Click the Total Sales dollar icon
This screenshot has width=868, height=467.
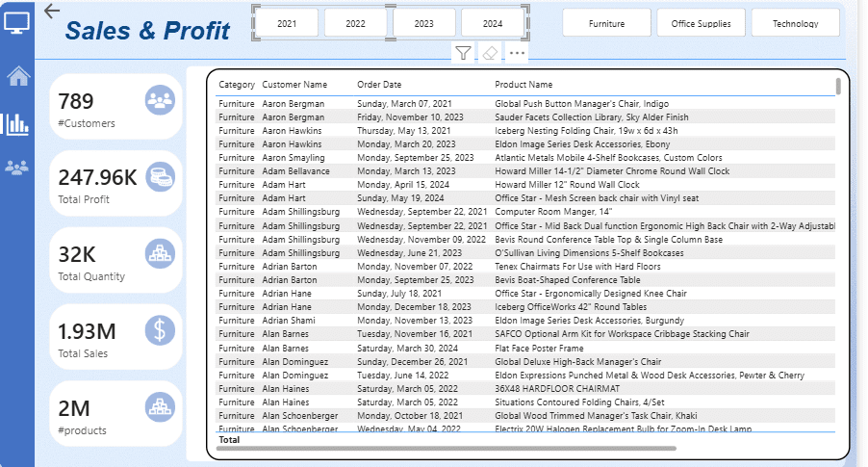159,330
